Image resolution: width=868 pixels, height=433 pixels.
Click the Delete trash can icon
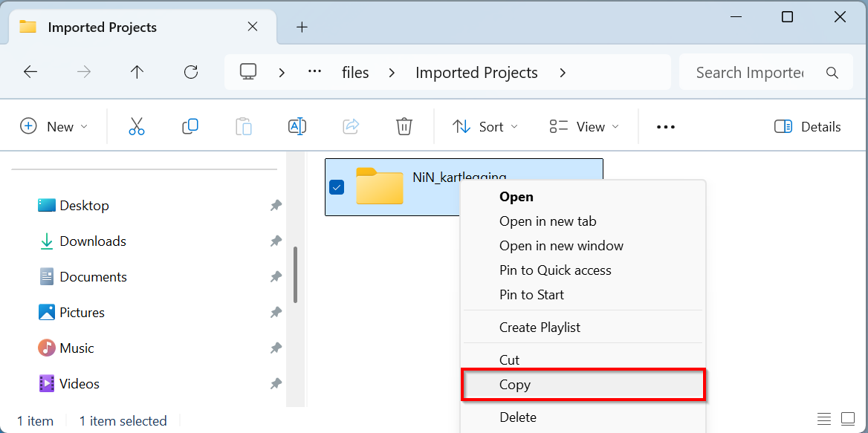click(404, 127)
